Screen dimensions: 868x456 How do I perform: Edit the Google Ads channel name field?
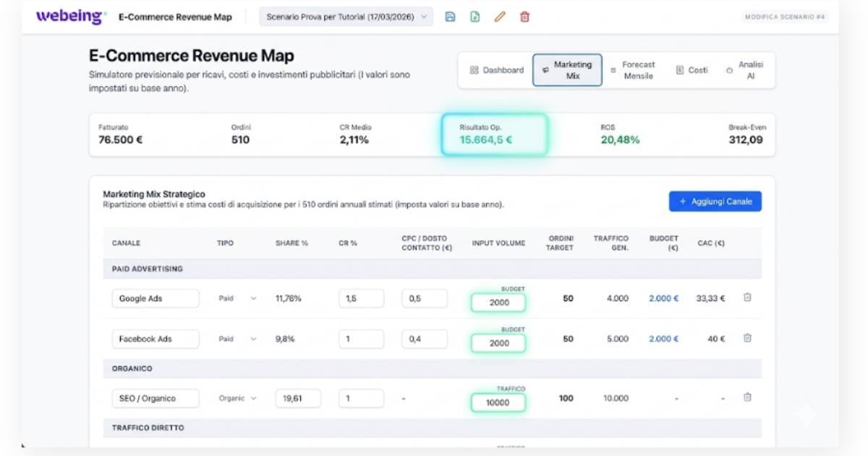click(x=156, y=298)
